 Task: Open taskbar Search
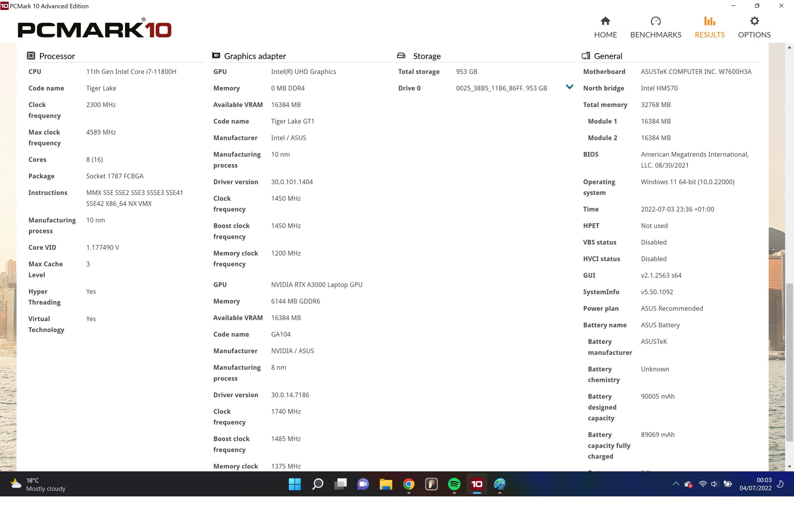(318, 484)
